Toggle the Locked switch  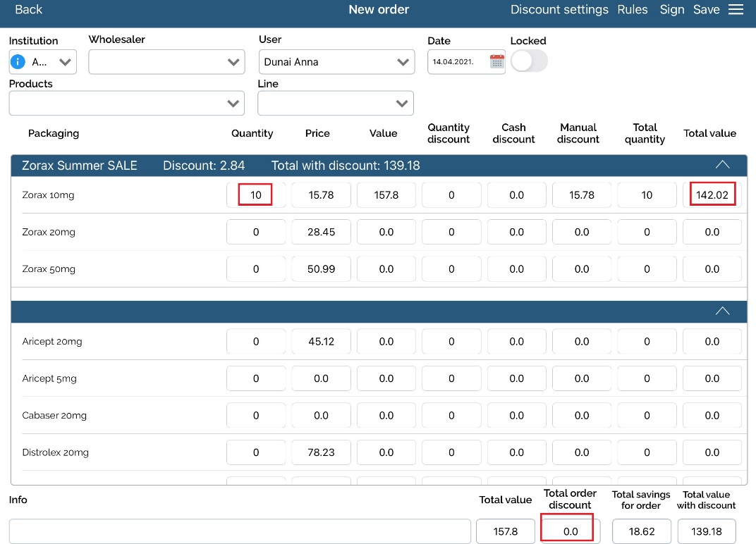coord(529,61)
